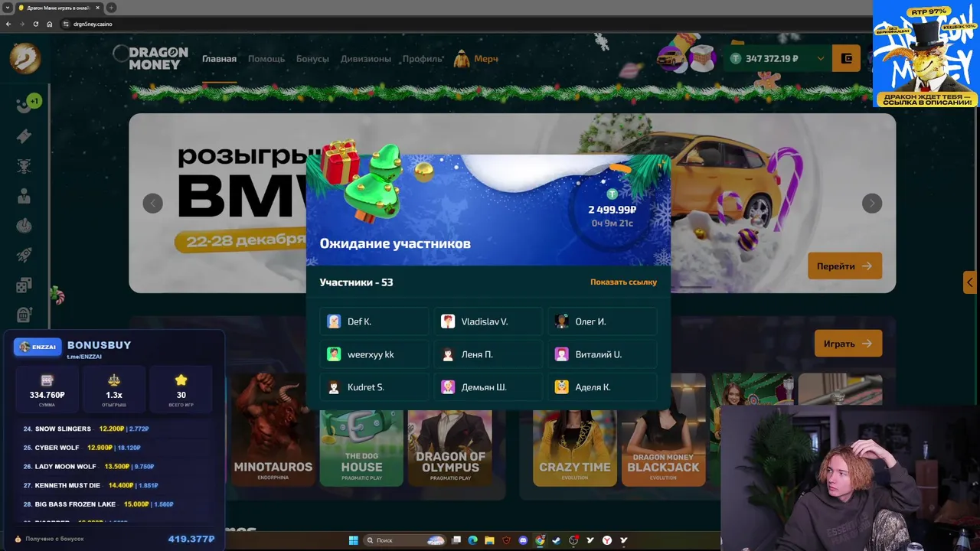Select participant Def K.
The image size is (980, 551).
[x=374, y=321]
